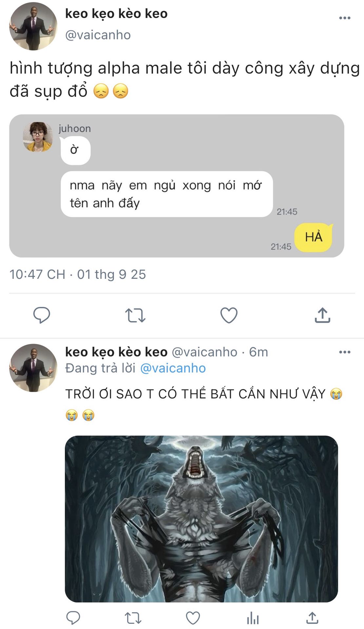The height and width of the screenshot is (629, 364).
Task: Like the reply tweet
Action: [x=193, y=618]
